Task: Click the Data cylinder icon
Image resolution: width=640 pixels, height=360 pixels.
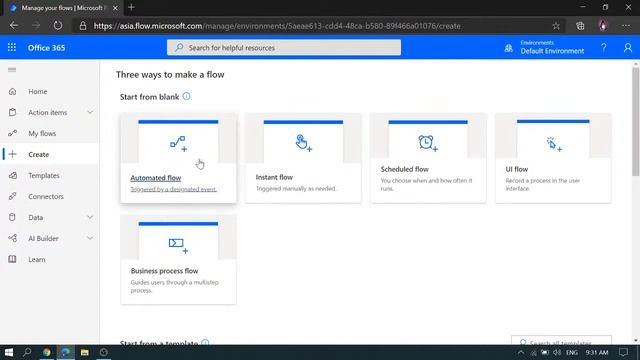Action: 13,217
